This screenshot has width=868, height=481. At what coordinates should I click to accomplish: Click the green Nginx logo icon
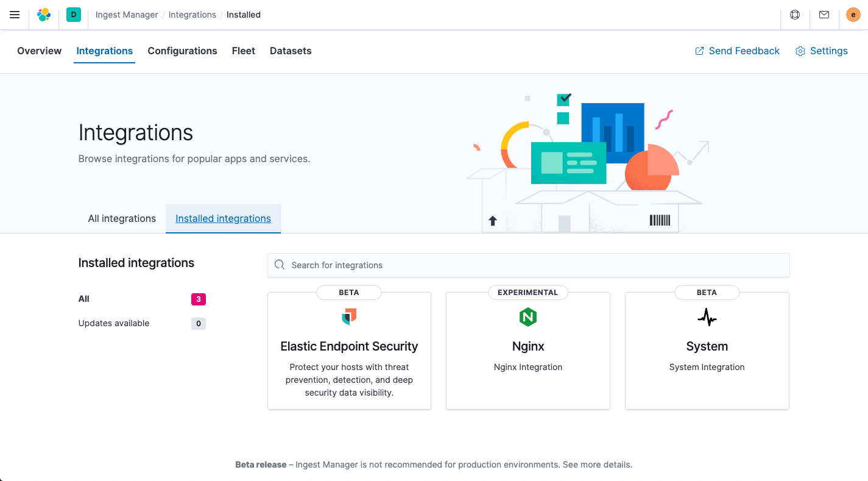click(528, 317)
